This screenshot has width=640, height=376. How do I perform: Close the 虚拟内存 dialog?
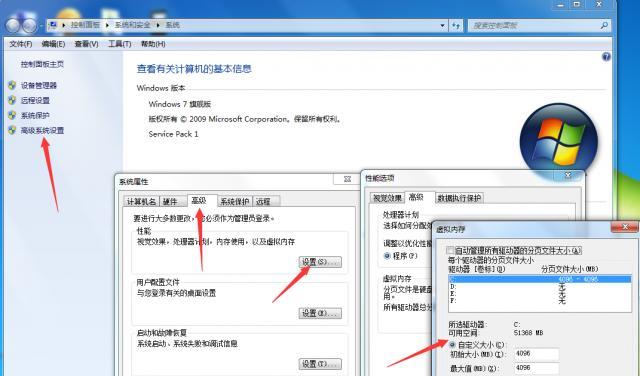[624, 227]
